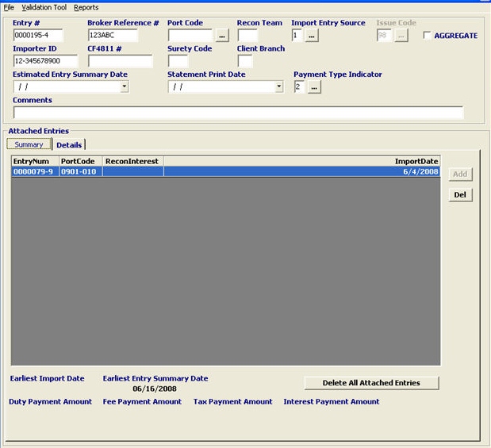Click the Surety Code field
This screenshot has width=491, height=448.
[178, 61]
